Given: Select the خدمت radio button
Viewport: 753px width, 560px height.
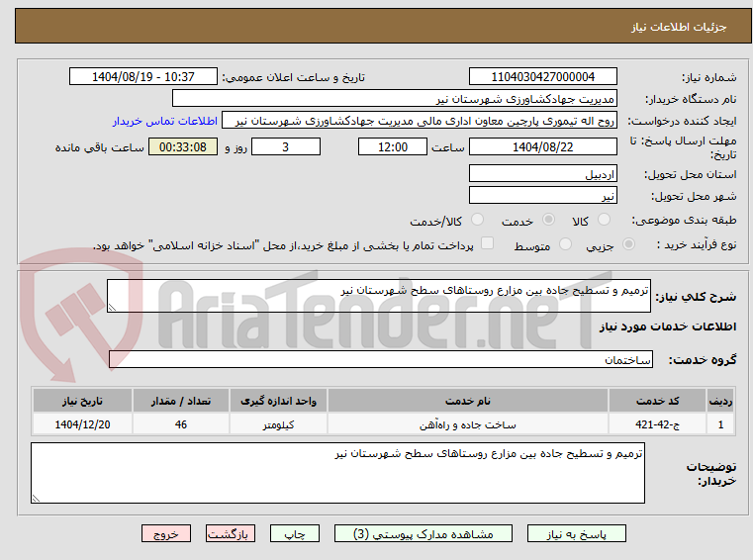Looking at the screenshot, I should 548,220.
